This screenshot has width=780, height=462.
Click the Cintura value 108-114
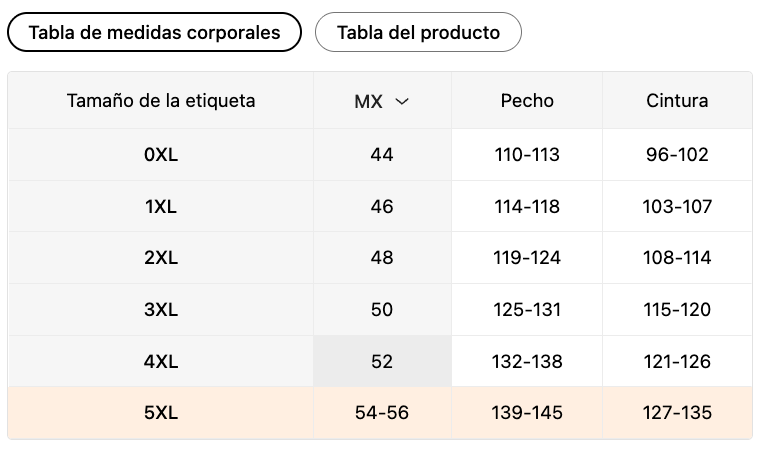[677, 258]
